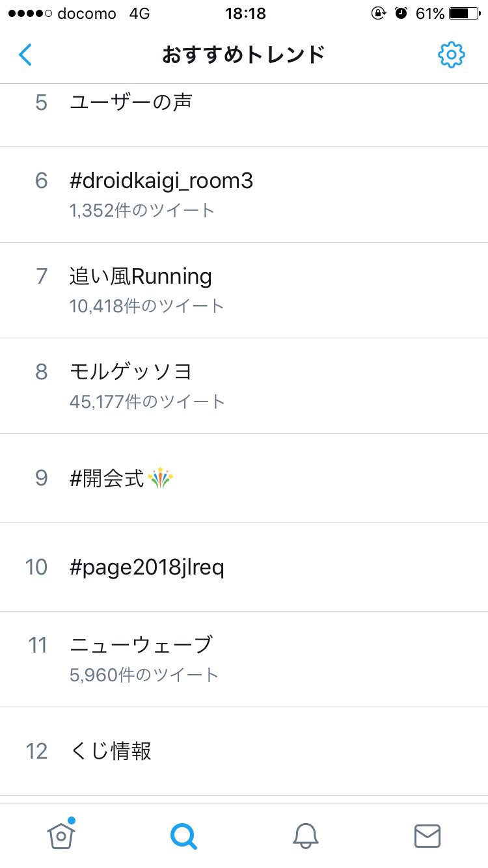Tap the alarm clock status icon
Image resolution: width=488 pixels, height=868 pixels.
click(401, 13)
